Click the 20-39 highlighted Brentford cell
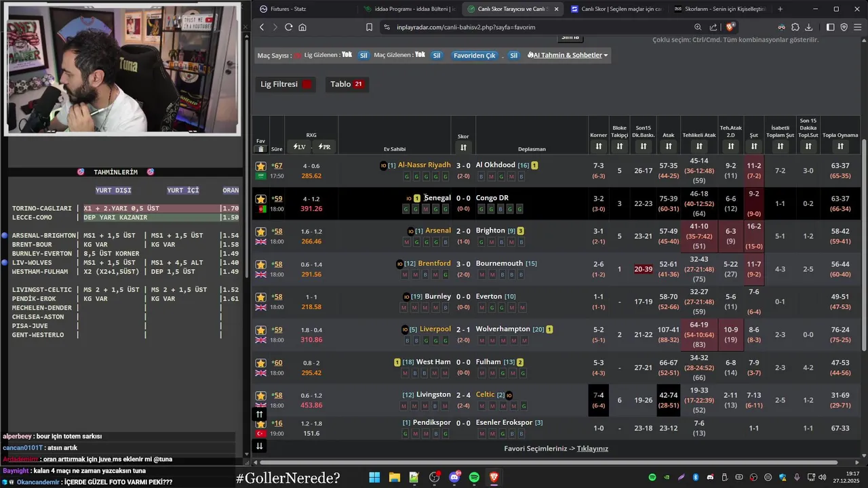This screenshot has height=488, width=868. point(644,269)
